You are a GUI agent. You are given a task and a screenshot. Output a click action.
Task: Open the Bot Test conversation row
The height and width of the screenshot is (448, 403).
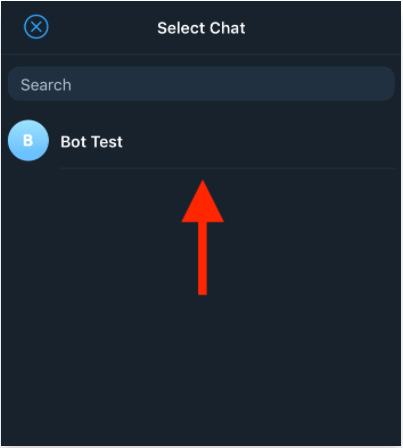201,141
